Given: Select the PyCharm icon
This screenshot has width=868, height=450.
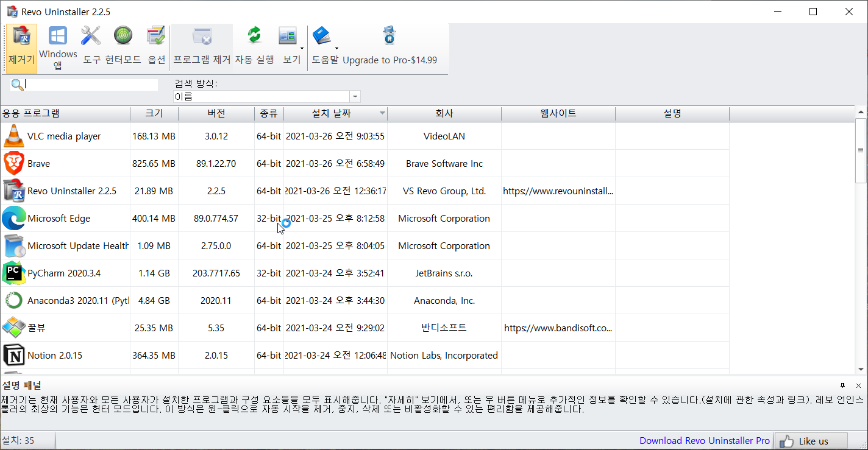Looking at the screenshot, I should pos(13,273).
